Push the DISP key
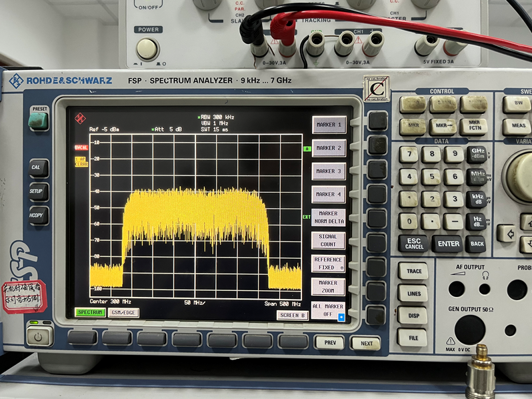 (413, 316)
